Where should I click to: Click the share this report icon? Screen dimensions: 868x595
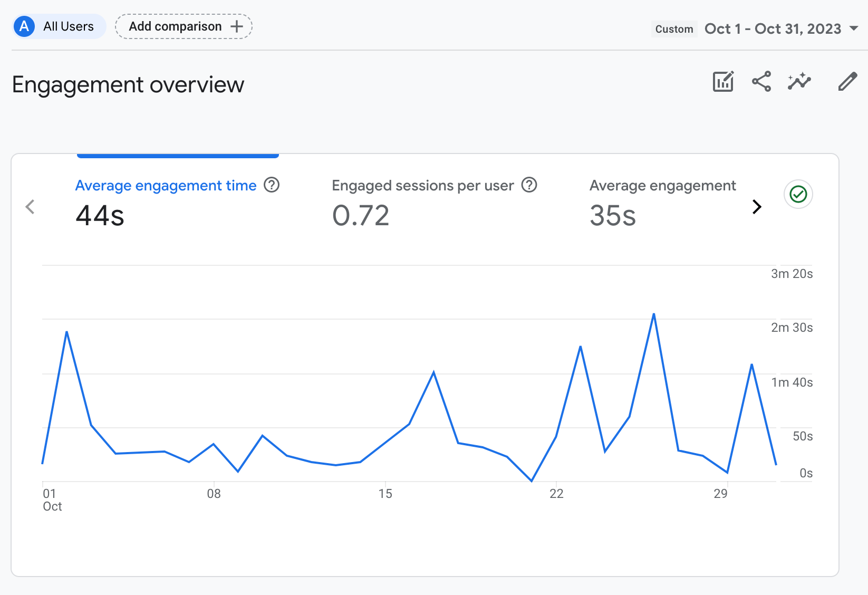tap(761, 82)
